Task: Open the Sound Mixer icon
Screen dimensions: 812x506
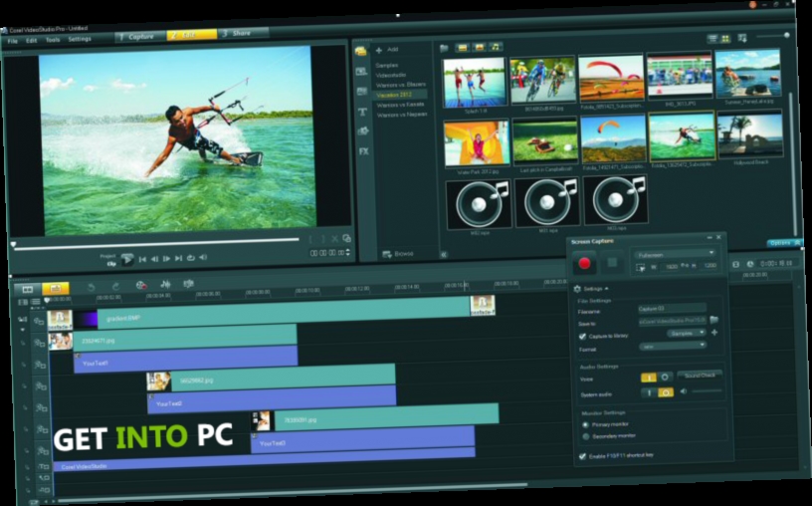Action: [165, 284]
